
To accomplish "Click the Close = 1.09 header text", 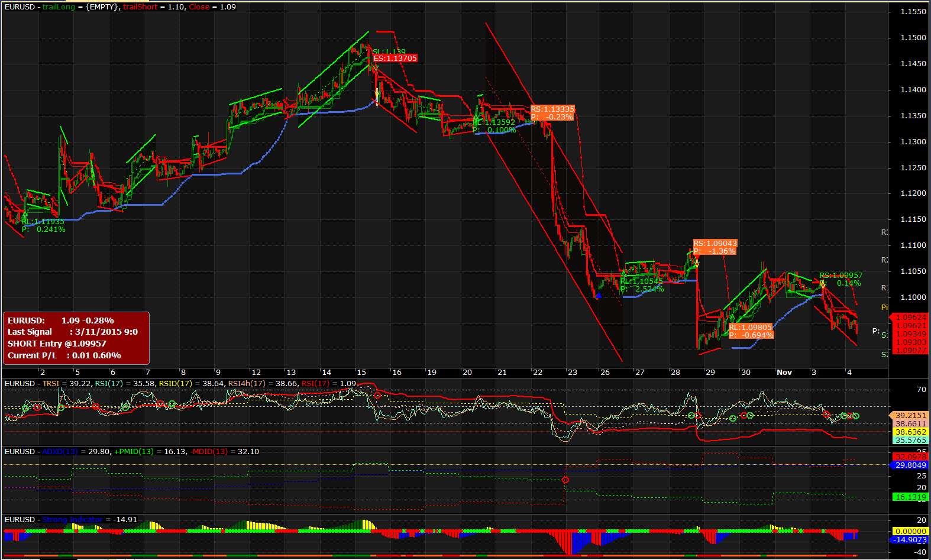I will (x=212, y=7).
